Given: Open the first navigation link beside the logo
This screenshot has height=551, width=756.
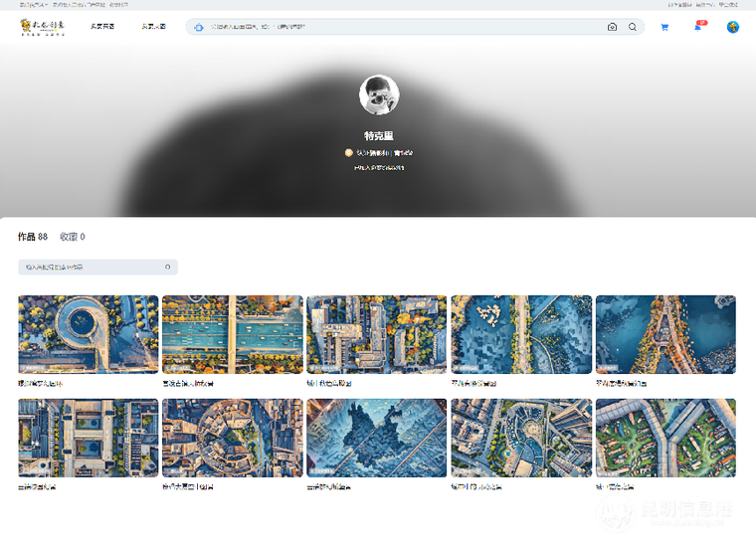Looking at the screenshot, I should [101, 27].
